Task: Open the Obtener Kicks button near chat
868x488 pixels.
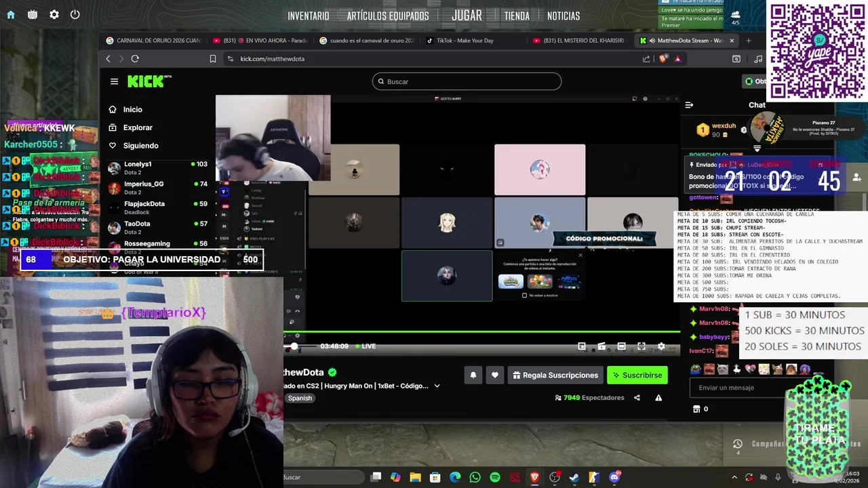Action: pyautogui.click(x=755, y=81)
